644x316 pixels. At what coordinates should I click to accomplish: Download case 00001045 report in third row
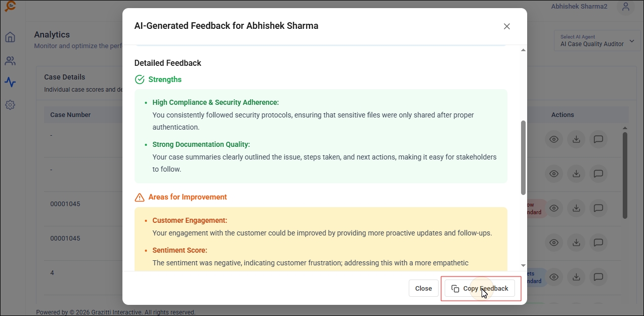576,208
